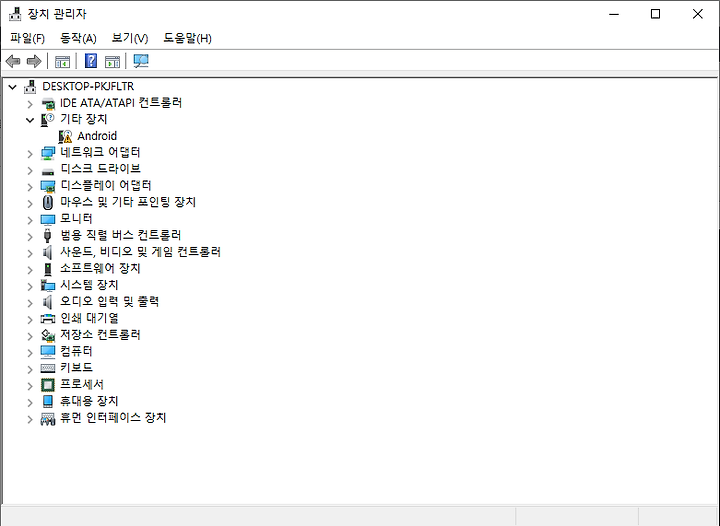Screen dimensions: 720x526
Task: Click the chip icon of 프로세서
Action: click(x=48, y=385)
